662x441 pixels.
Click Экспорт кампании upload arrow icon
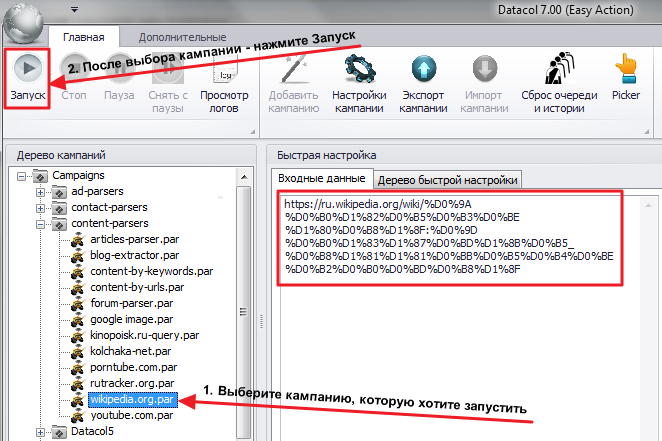[423, 68]
